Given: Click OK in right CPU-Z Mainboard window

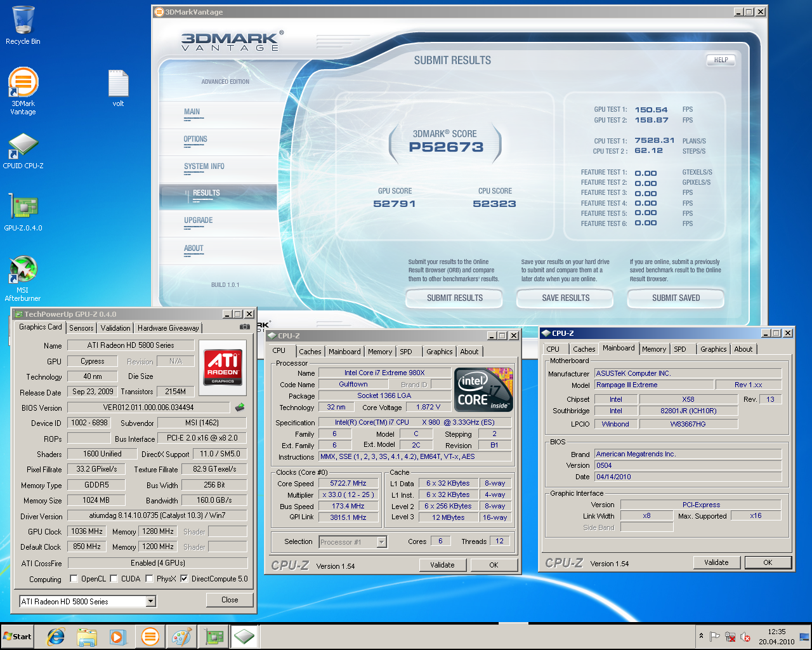Looking at the screenshot, I should click(768, 562).
